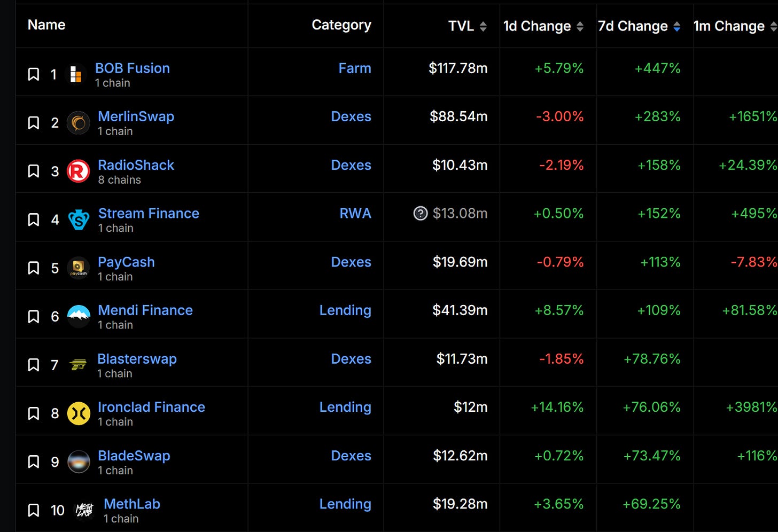Bookmark Mendi Finance protocol
The image size is (778, 532).
point(33,317)
